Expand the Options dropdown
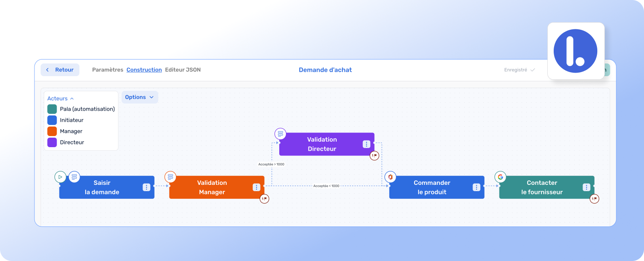644x261 pixels. coord(139,97)
